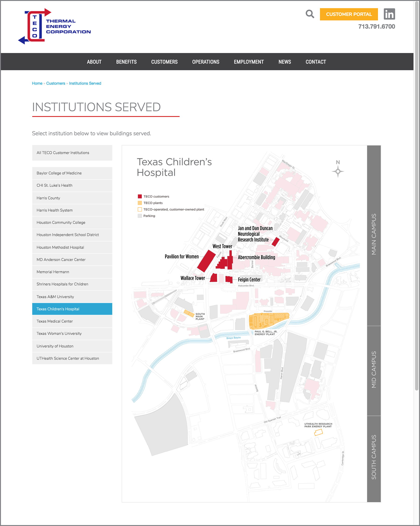The image size is (420, 526).
Task: Select MD Anderson Cancer Center
Action: pyautogui.click(x=72, y=260)
